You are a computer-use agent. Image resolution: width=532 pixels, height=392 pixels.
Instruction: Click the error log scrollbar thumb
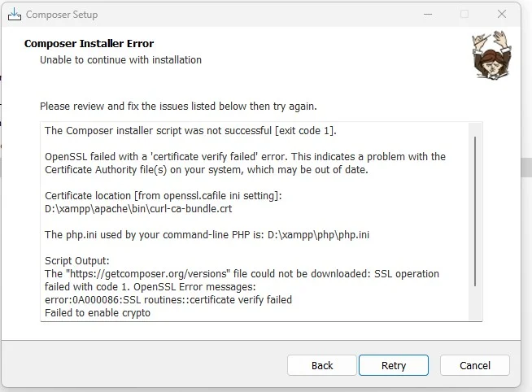[475, 211]
